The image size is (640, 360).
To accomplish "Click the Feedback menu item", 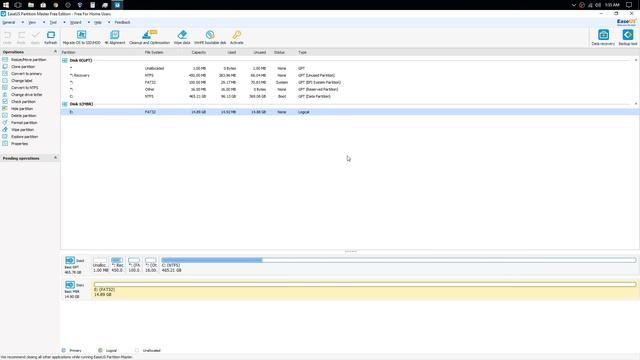I will [122, 22].
